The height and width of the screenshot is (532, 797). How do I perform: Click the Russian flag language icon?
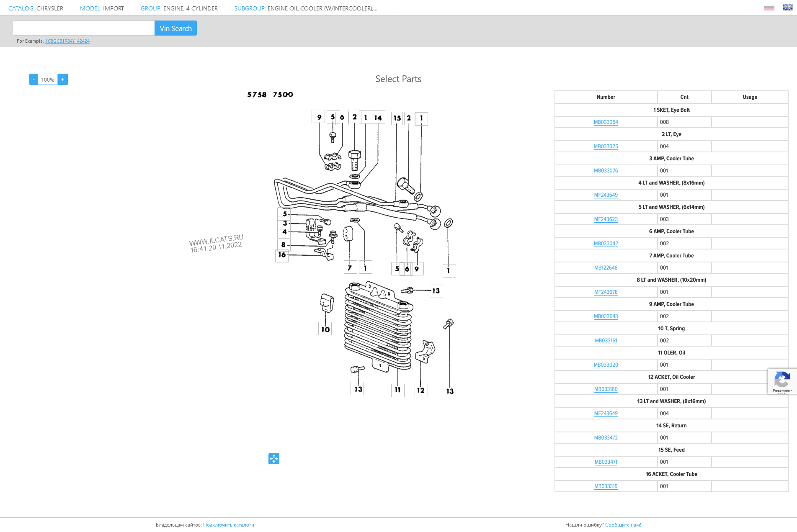coord(769,8)
